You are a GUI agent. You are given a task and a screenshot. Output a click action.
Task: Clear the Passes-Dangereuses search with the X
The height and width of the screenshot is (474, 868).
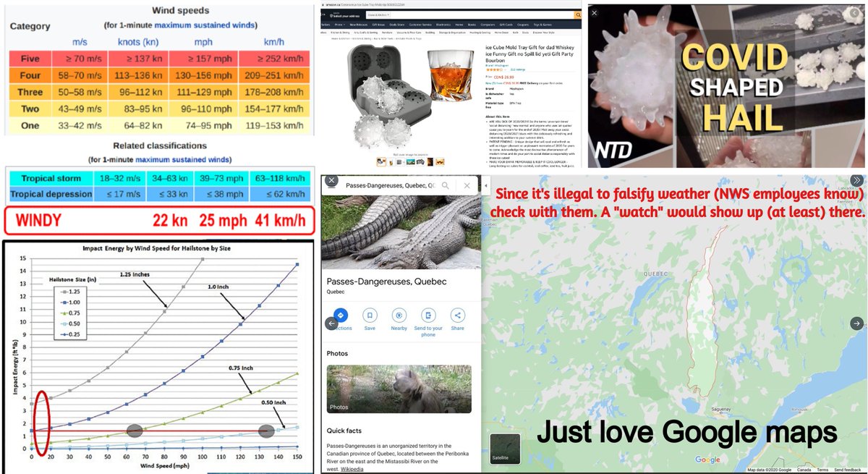tap(467, 186)
